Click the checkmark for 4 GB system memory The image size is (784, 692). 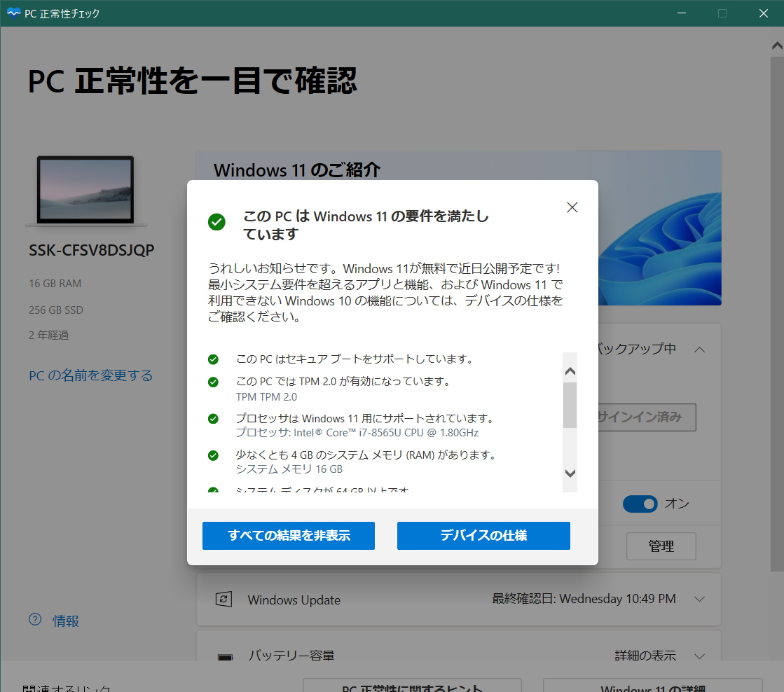pyautogui.click(x=213, y=455)
